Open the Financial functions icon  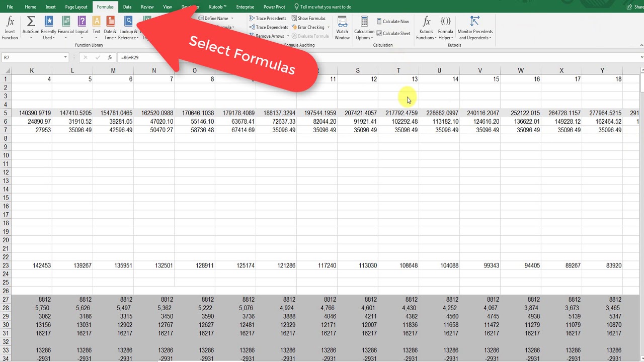(66, 22)
